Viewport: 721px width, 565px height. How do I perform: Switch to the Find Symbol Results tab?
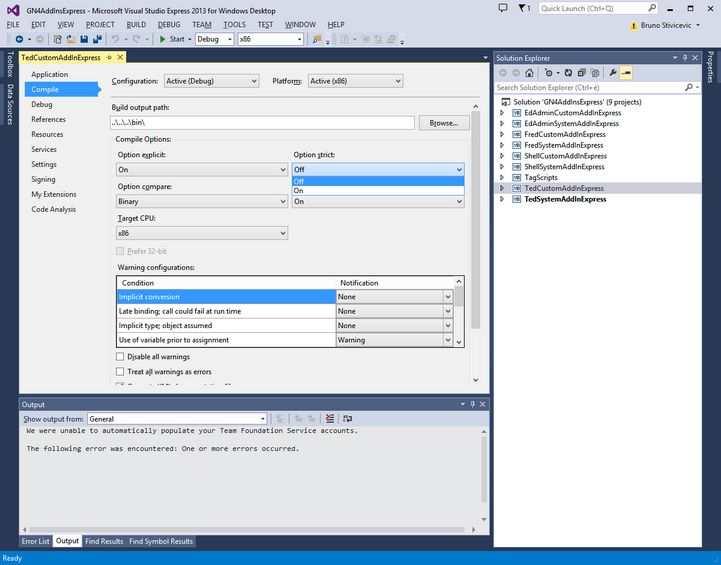(161, 541)
